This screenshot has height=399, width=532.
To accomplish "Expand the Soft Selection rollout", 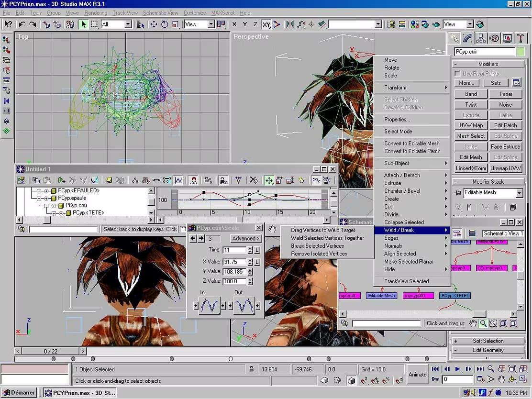I will tap(488, 341).
